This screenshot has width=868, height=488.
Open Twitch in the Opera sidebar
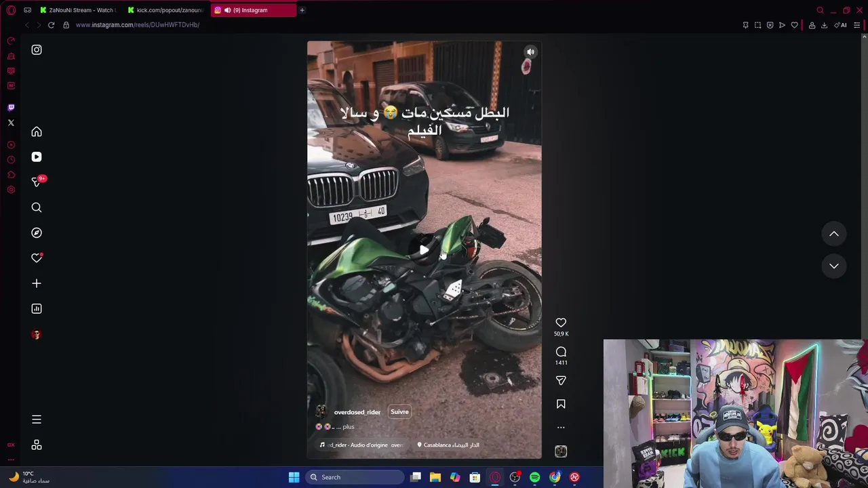tap(11, 107)
